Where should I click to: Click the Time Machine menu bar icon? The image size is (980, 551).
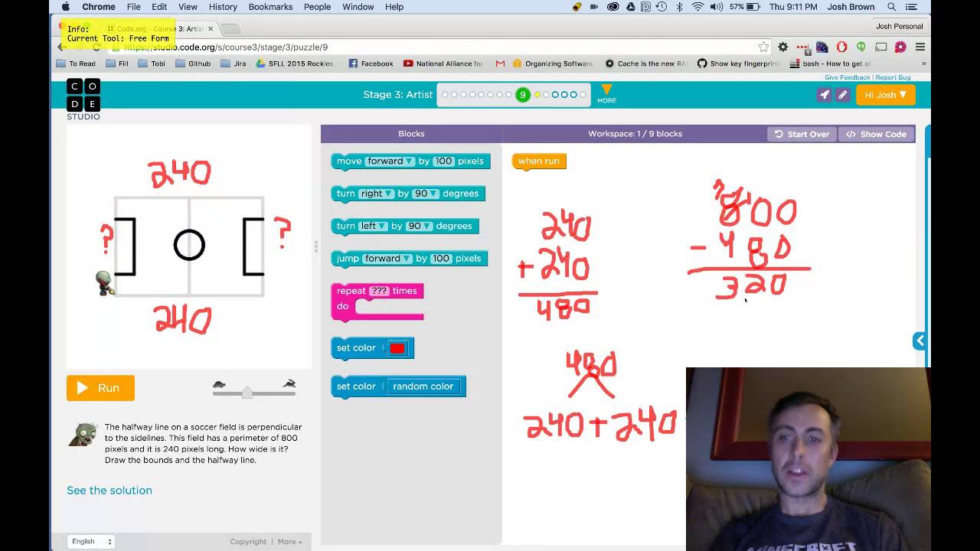click(x=661, y=7)
